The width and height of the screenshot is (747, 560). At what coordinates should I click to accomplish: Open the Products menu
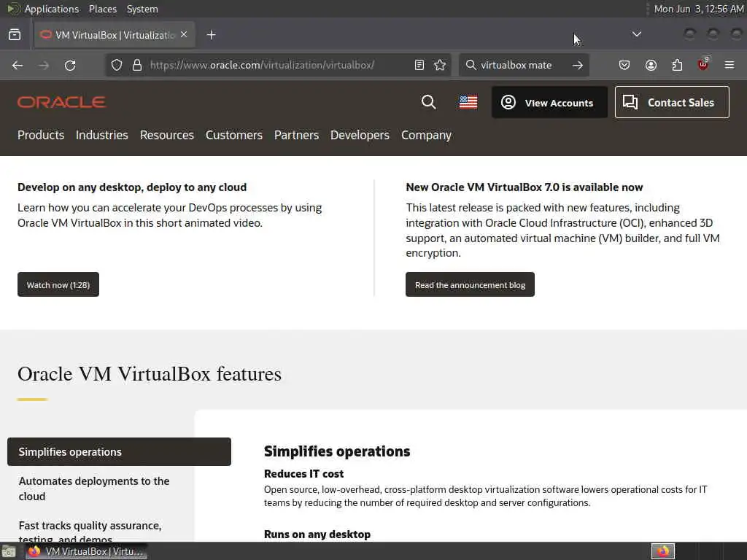tap(41, 135)
